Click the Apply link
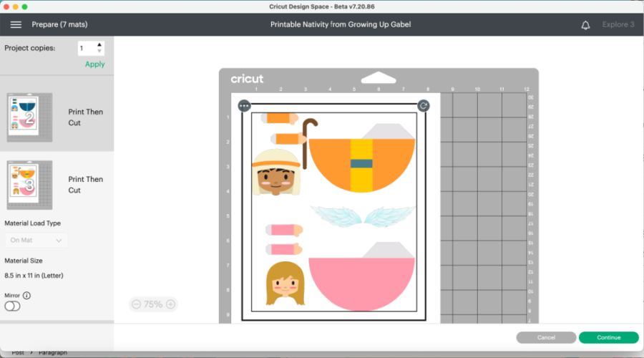Viewport: 644px width, 358px height. pos(94,64)
